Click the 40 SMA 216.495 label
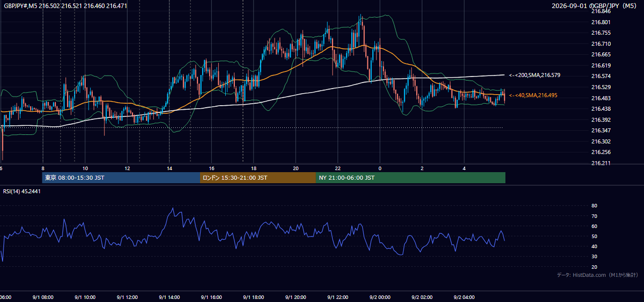Viewport: 644px width, 302px height. click(533, 95)
